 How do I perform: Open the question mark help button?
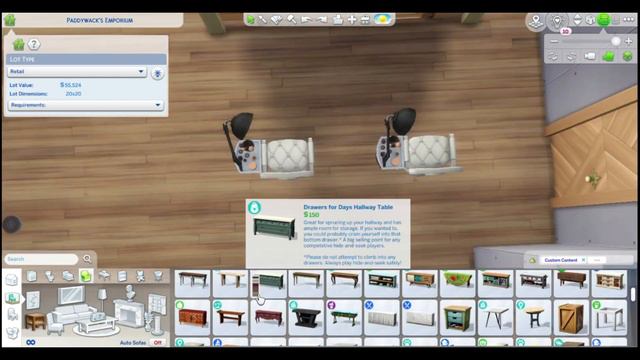pyautogui.click(x=34, y=44)
